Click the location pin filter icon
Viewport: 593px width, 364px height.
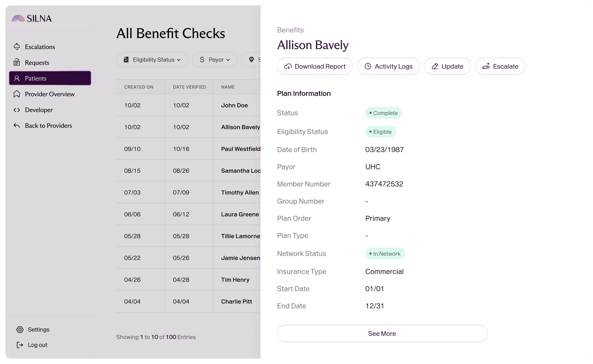(x=251, y=59)
